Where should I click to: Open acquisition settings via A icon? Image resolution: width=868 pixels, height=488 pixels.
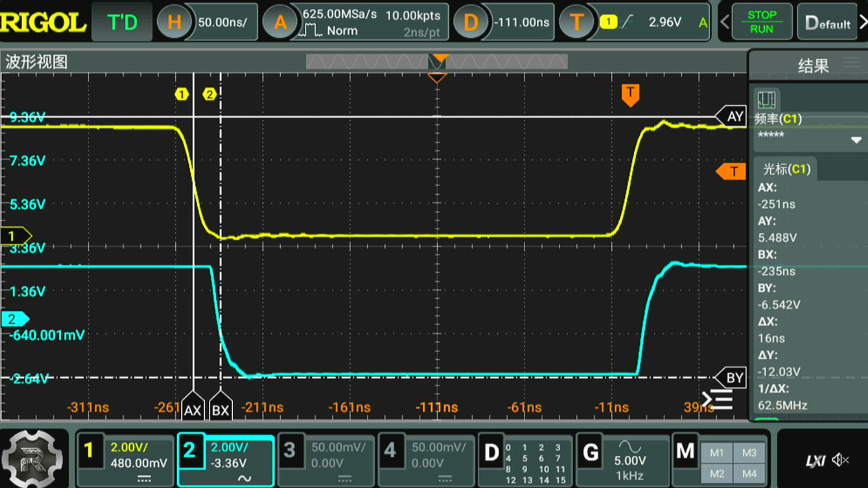(x=280, y=22)
